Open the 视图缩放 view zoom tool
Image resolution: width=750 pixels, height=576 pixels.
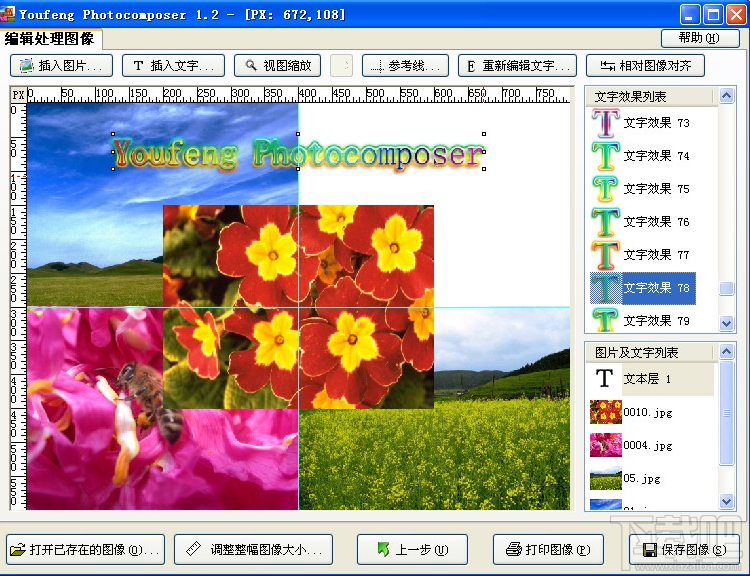(277, 66)
